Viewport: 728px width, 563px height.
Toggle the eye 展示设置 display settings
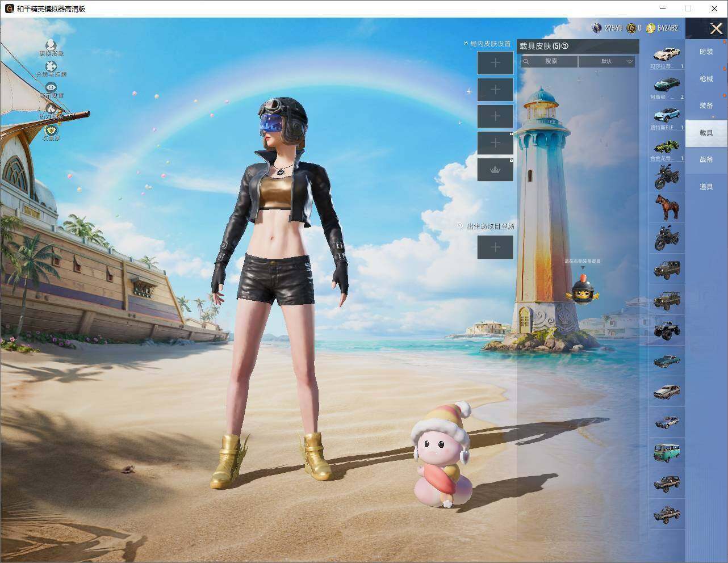click(51, 91)
